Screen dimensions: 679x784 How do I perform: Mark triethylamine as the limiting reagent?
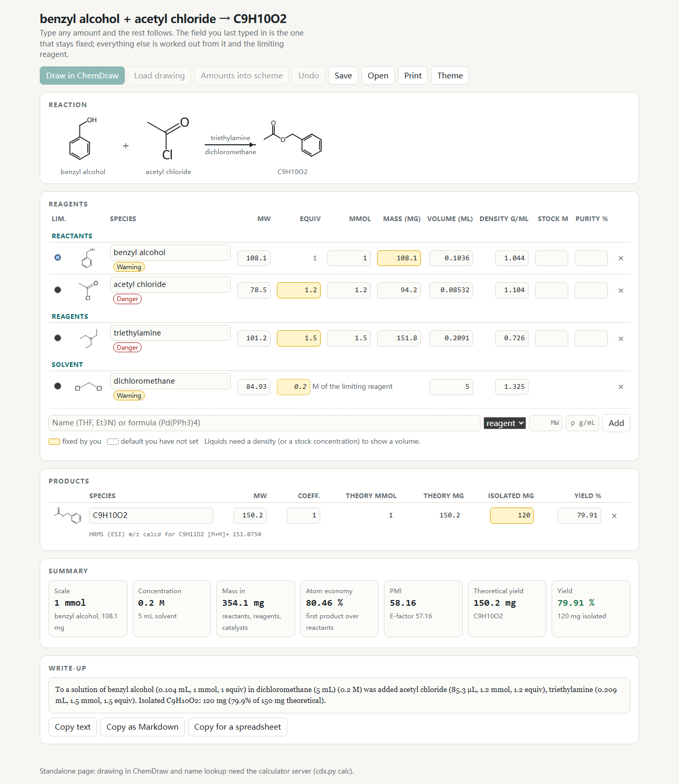[x=57, y=338]
